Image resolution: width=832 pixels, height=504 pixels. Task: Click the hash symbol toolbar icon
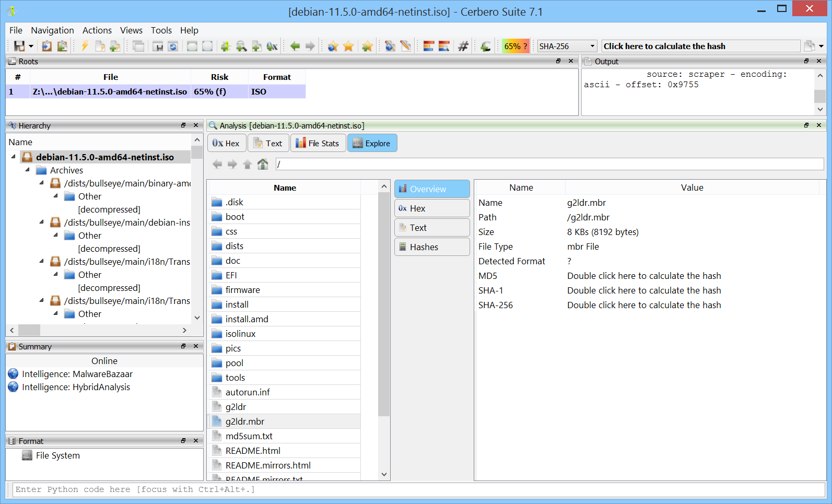click(463, 46)
